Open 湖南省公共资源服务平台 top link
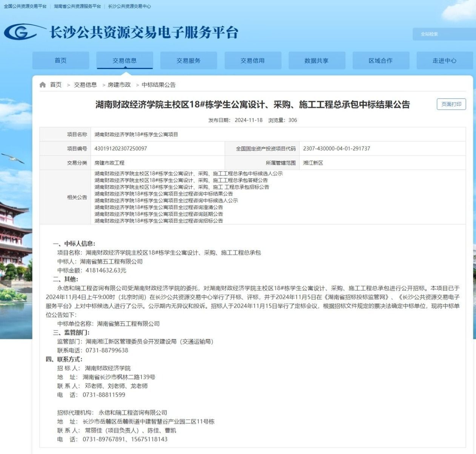476x454 pixels. point(77,6)
